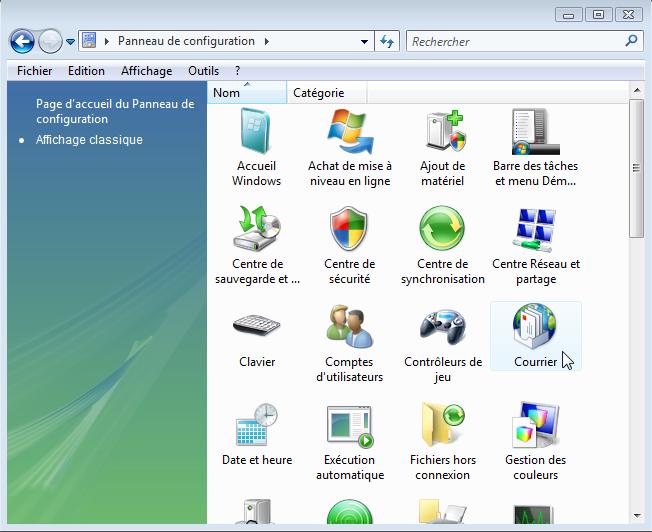Open the Edition menu

(86, 71)
